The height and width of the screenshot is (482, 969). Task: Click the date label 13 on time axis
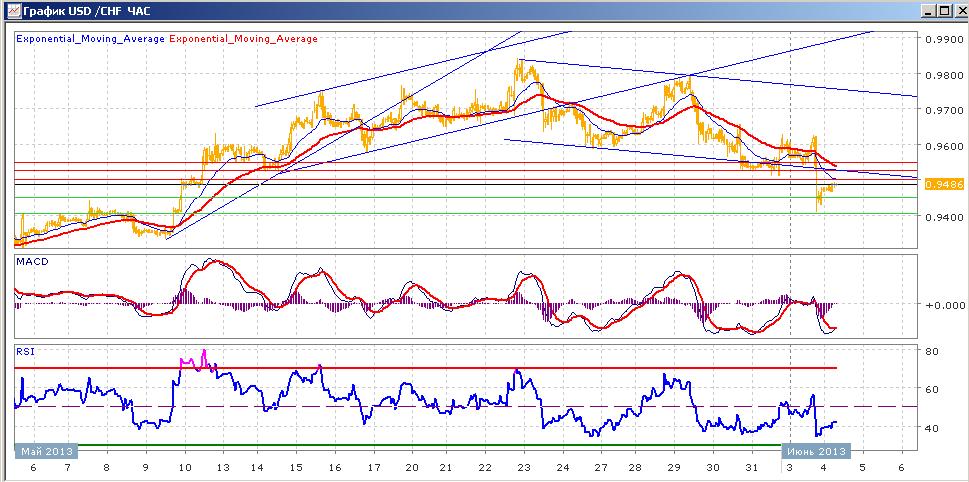point(222,468)
